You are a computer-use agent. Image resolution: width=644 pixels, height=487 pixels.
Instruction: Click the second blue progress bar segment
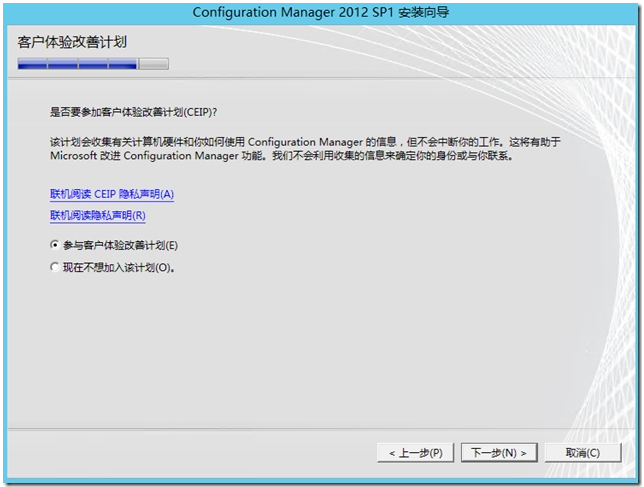(62, 65)
